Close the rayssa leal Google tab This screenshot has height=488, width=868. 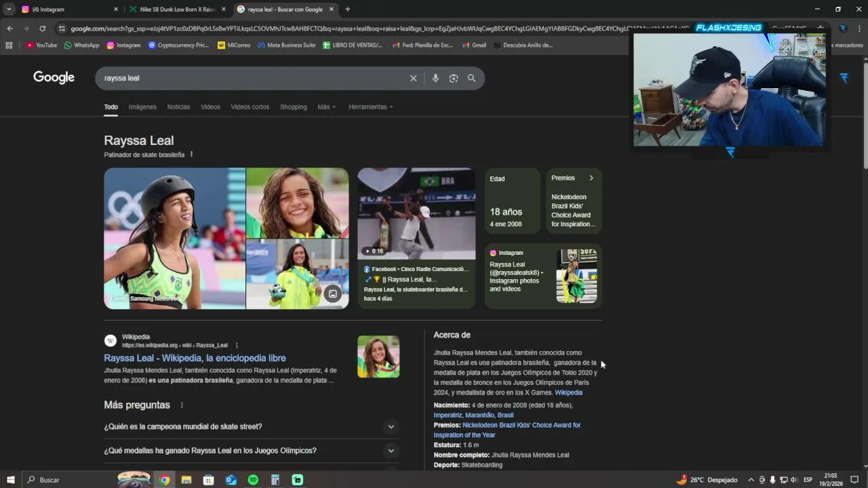coord(332,9)
